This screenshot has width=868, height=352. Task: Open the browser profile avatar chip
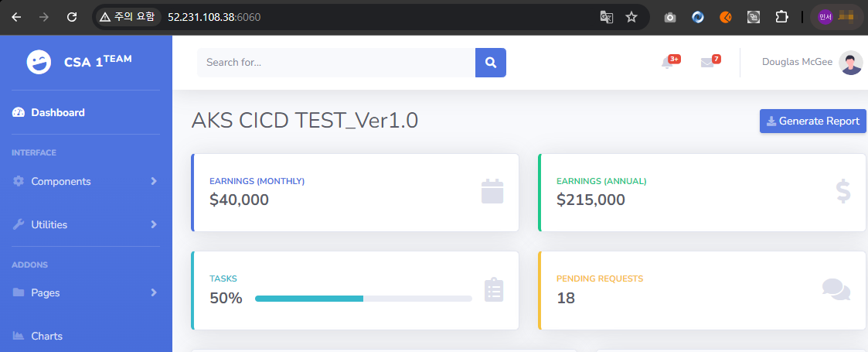836,17
